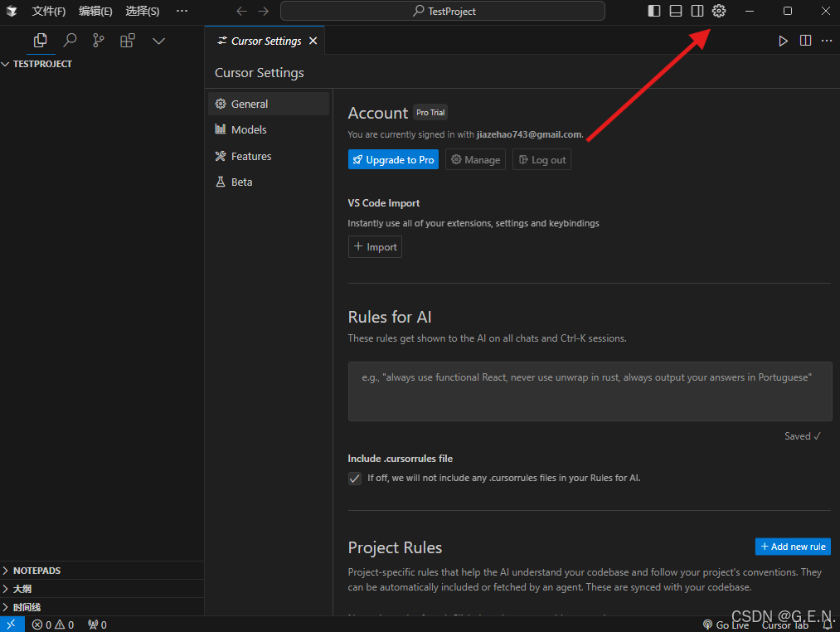Click the jiazehao743@gmail.com email text
This screenshot has height=632, width=840.
pos(529,134)
